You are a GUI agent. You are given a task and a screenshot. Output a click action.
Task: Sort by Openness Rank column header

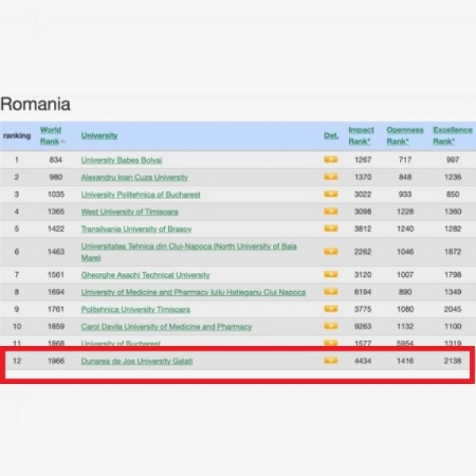(405, 135)
